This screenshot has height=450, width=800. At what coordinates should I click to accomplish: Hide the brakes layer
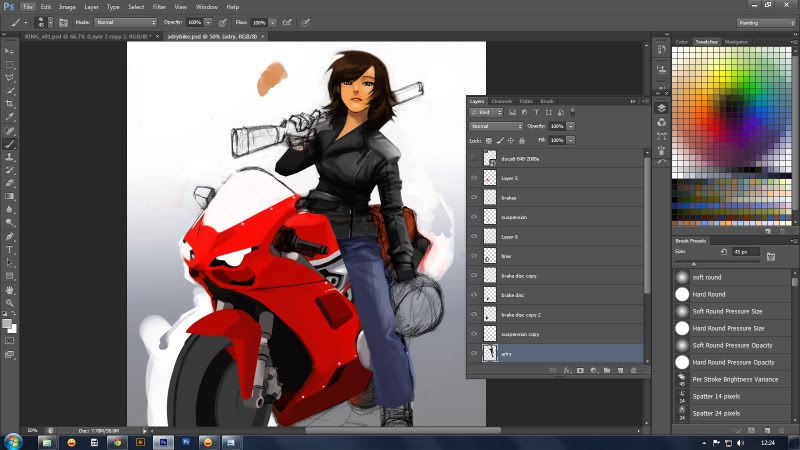(475, 198)
